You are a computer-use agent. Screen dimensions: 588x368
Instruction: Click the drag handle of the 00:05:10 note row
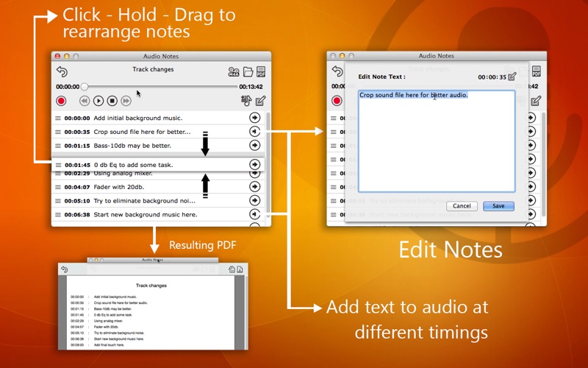point(58,201)
